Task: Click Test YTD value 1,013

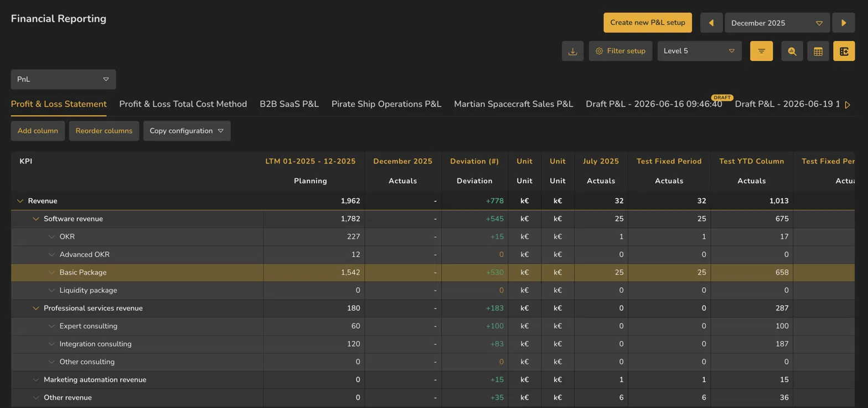Action: (x=778, y=201)
